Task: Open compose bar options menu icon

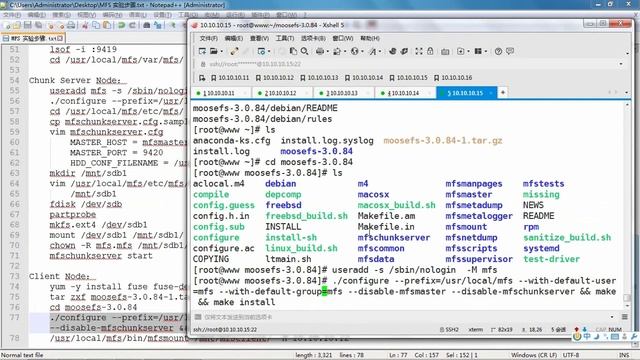Action: [x=624, y=317]
